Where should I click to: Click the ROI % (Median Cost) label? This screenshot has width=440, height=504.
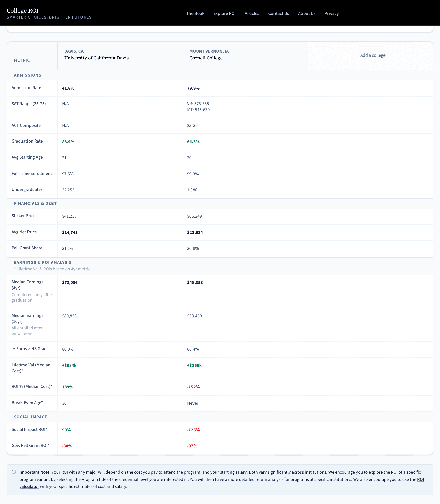(x=32, y=386)
